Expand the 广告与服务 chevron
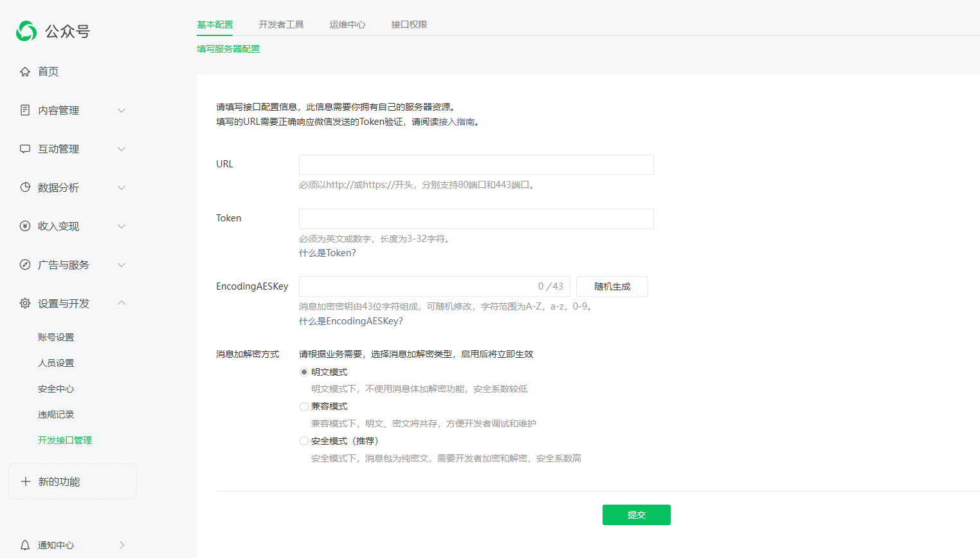Screen dimensions: 980x558 click(122, 265)
